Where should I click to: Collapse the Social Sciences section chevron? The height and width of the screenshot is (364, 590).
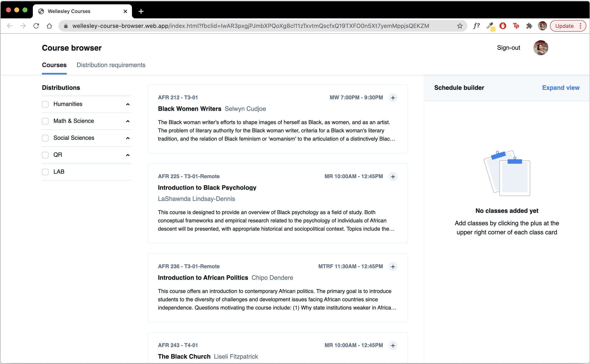(128, 138)
